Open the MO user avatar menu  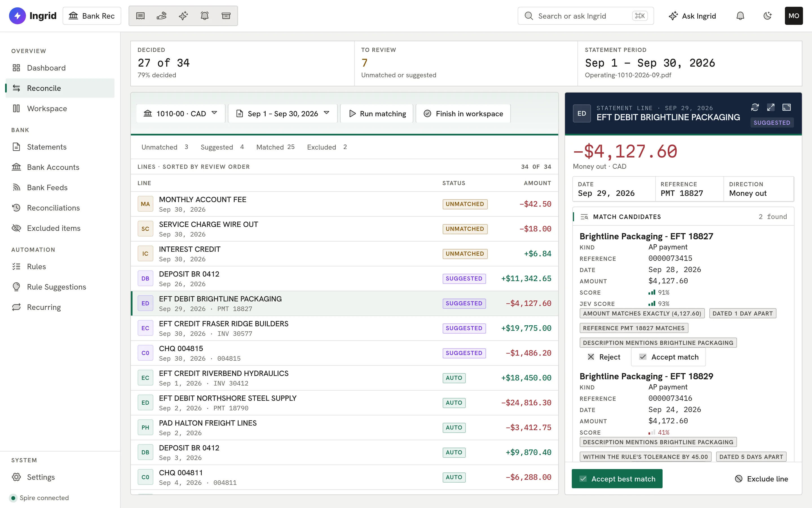point(794,16)
